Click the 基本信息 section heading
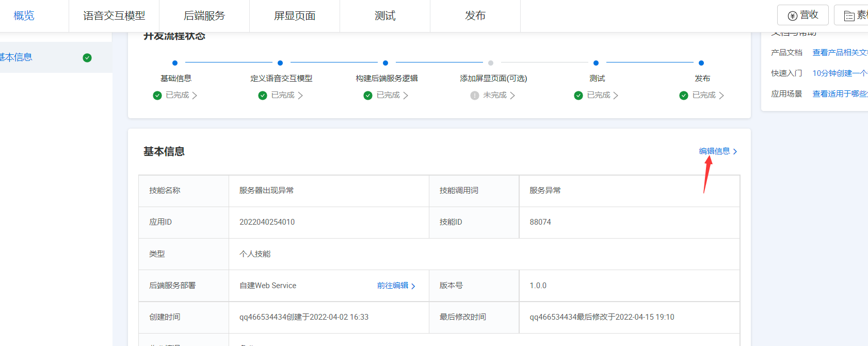The height and width of the screenshot is (346, 868). pyautogui.click(x=164, y=151)
